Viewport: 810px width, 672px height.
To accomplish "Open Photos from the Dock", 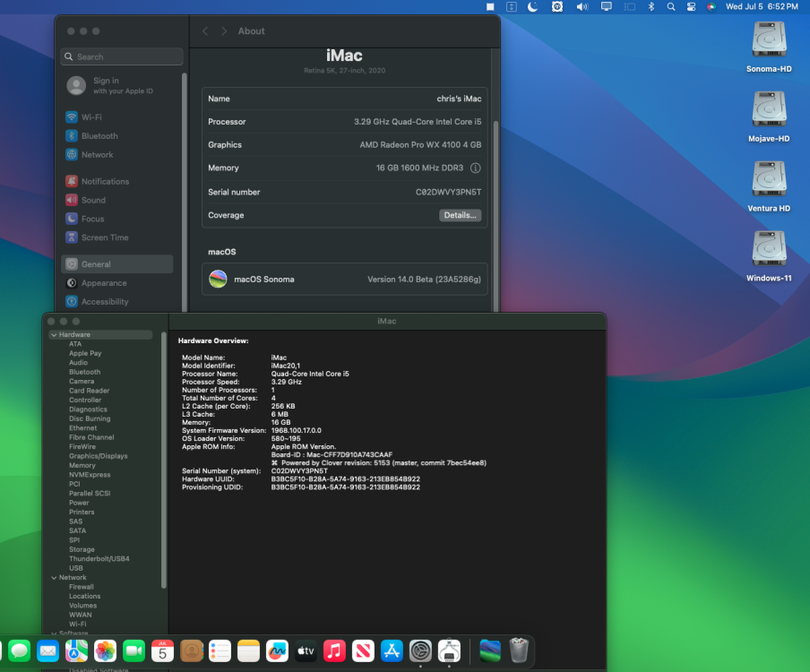I will [106, 650].
